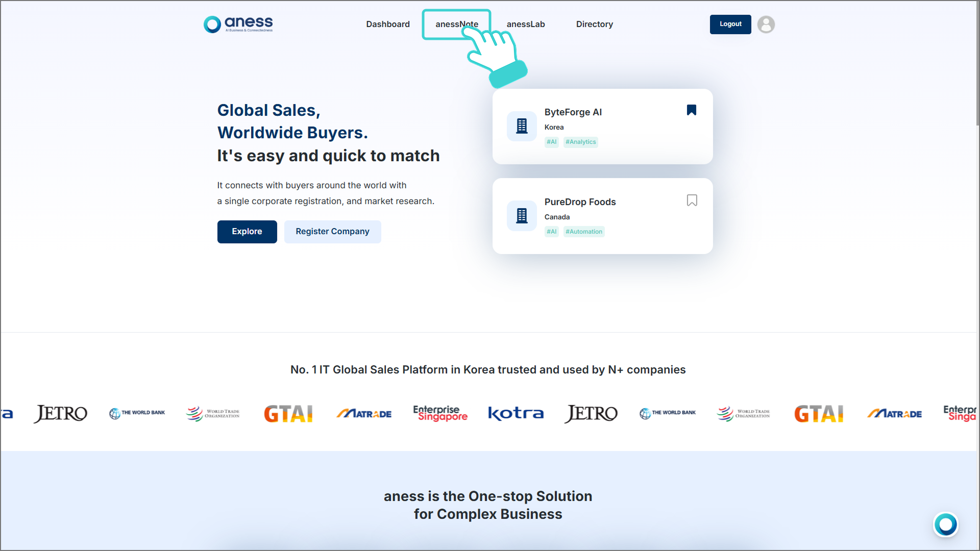
Task: Select the #Analytics tag on ByteForge AI
Action: 580,142
